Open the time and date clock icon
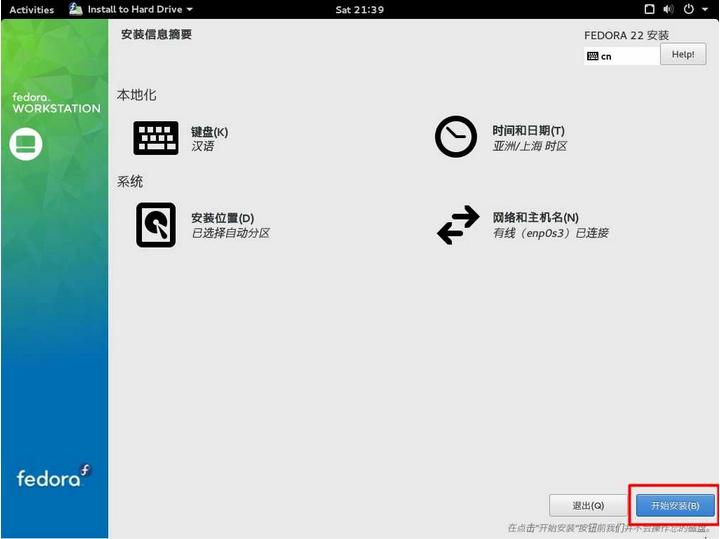Viewport: 720px width, 539px height. pos(456,136)
